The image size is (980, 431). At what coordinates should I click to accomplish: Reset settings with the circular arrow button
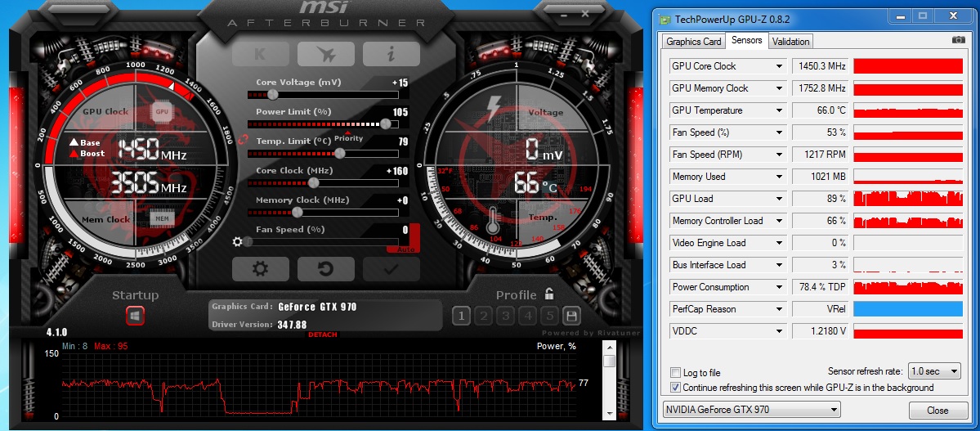pyautogui.click(x=325, y=269)
